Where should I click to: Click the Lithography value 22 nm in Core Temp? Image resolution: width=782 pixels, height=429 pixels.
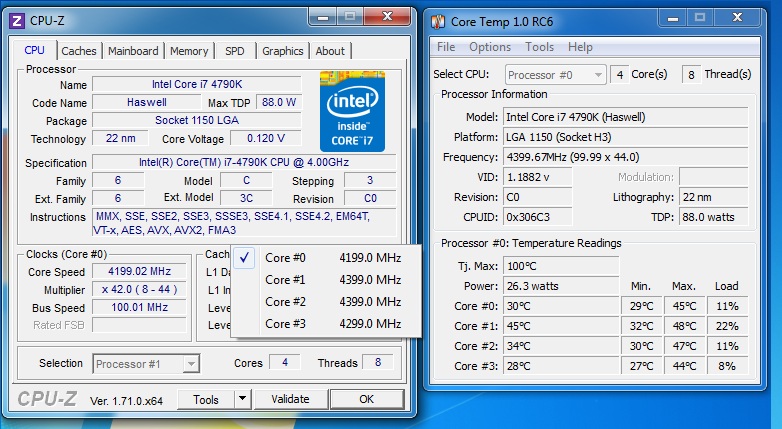click(x=714, y=197)
